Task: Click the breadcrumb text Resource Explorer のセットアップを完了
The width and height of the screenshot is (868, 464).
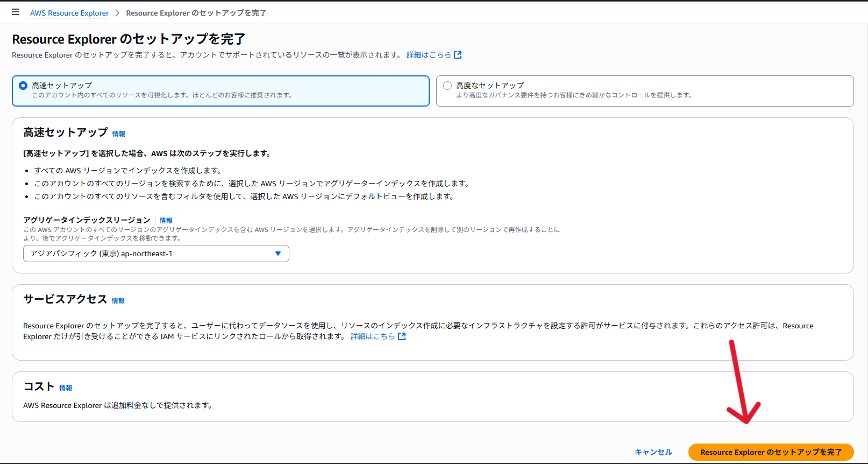Action: point(196,13)
